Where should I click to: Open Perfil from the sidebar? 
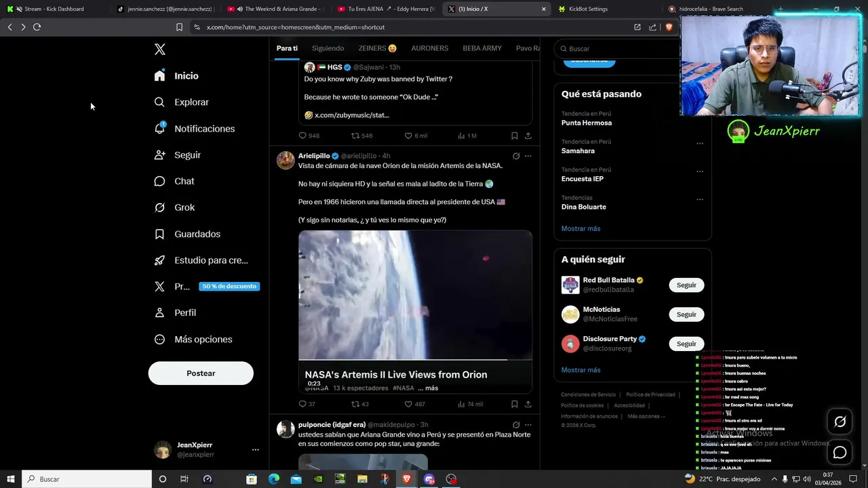175,312
